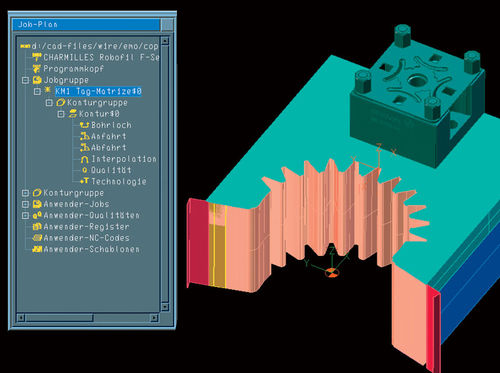This screenshot has height=373, width=500.
Task: Click the horizontal scrollbar right arrow
Action: 154,318
